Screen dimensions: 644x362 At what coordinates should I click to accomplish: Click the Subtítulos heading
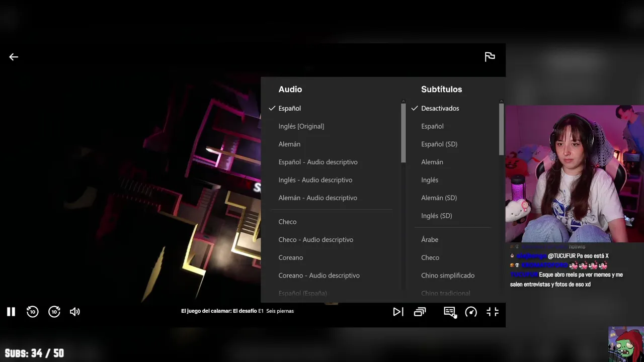(x=442, y=89)
